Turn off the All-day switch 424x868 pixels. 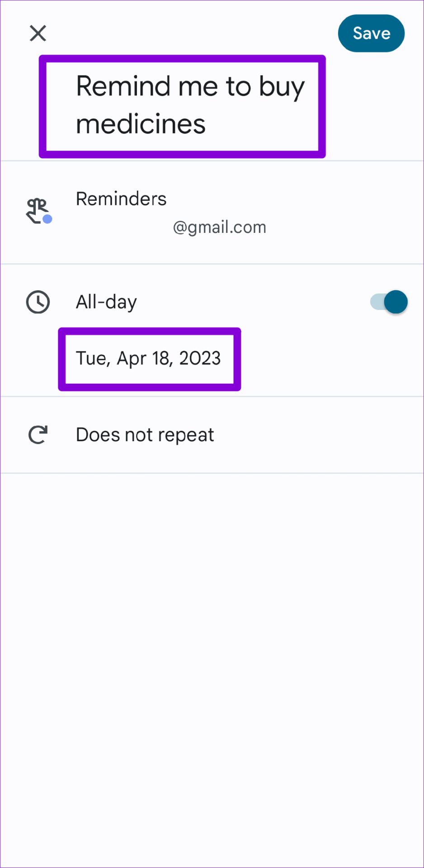389,302
